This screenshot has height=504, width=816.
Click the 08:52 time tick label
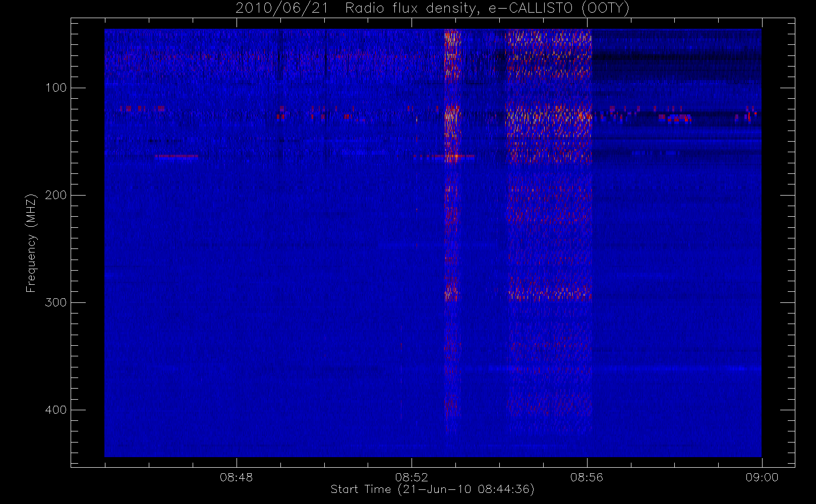point(412,477)
